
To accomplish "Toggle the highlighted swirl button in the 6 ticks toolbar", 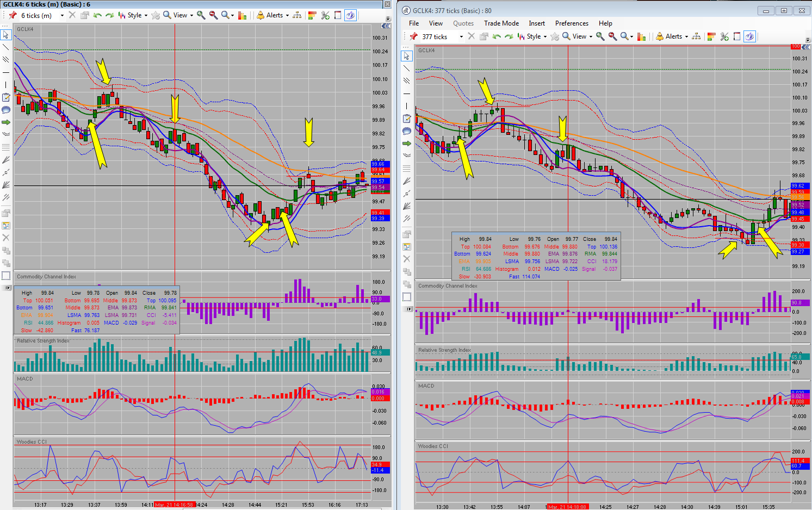I will (350, 15).
